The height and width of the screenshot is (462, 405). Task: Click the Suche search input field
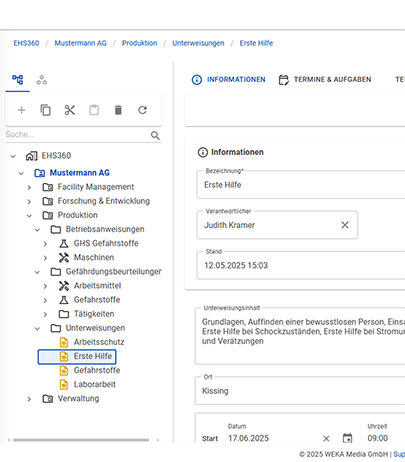(x=77, y=135)
